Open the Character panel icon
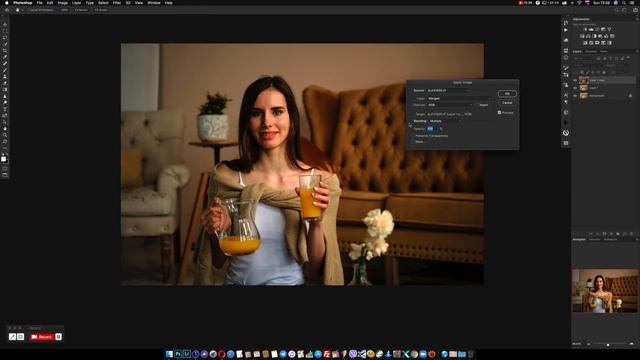640x360 pixels. 566,95
